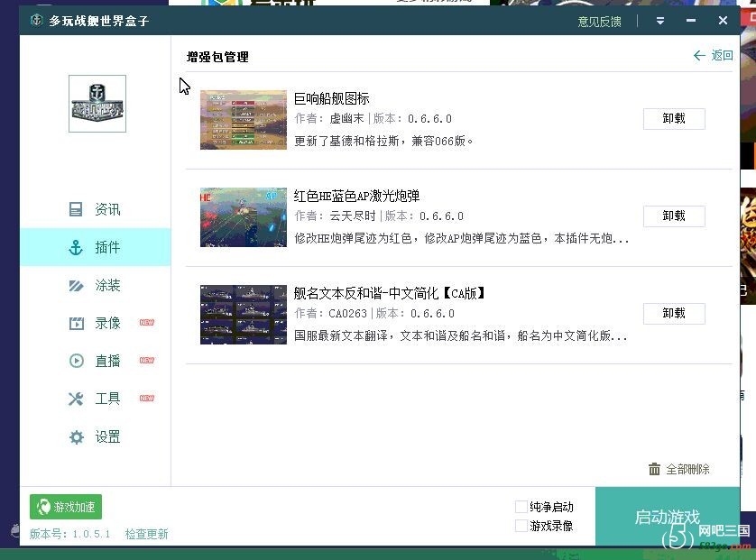Click the 巨响船舰图标 title
Screen dimensions: 756x560
(332, 99)
